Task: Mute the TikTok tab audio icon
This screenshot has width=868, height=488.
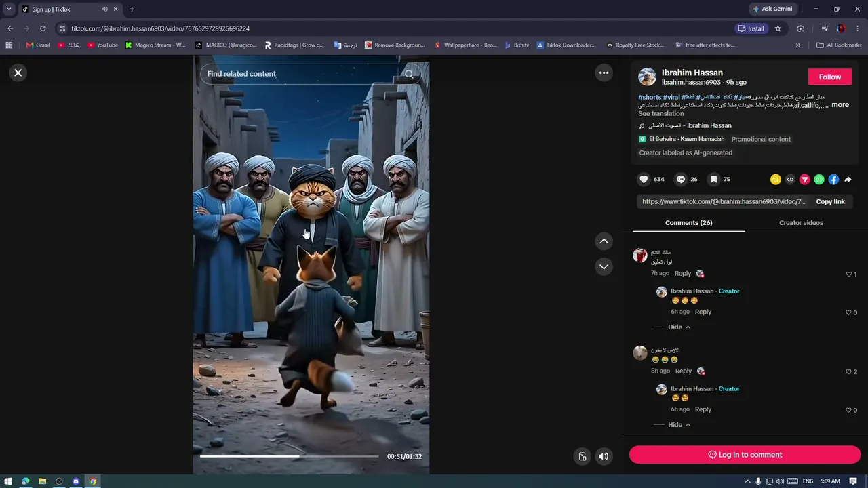Action: click(104, 9)
